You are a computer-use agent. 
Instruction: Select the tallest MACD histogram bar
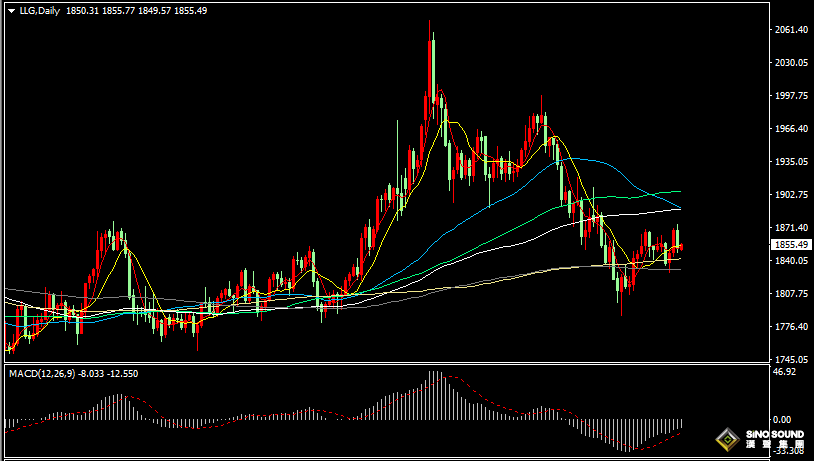(433, 395)
